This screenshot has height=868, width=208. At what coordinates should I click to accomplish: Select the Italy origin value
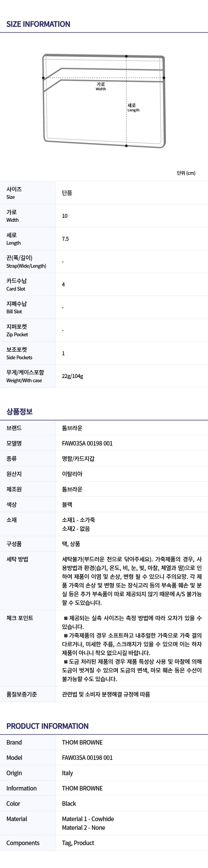(67, 773)
